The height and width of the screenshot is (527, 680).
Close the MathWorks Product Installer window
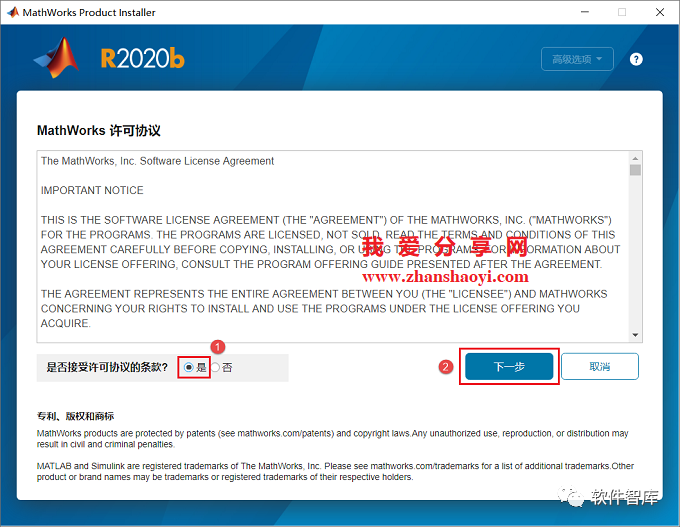(x=660, y=12)
